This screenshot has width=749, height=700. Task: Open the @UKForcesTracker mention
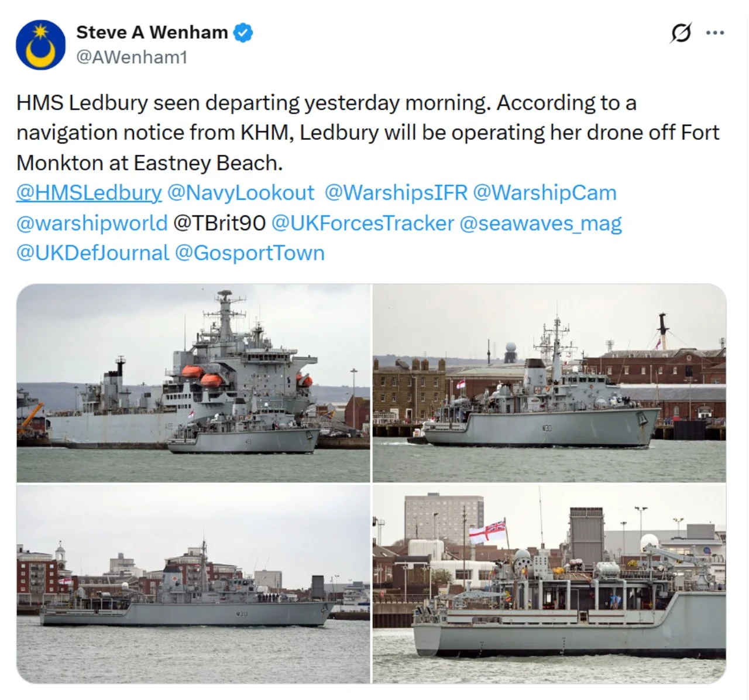tap(363, 223)
